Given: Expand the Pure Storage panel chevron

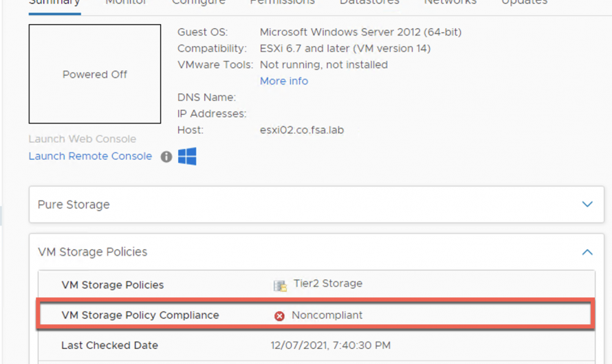Looking at the screenshot, I should 587,205.
